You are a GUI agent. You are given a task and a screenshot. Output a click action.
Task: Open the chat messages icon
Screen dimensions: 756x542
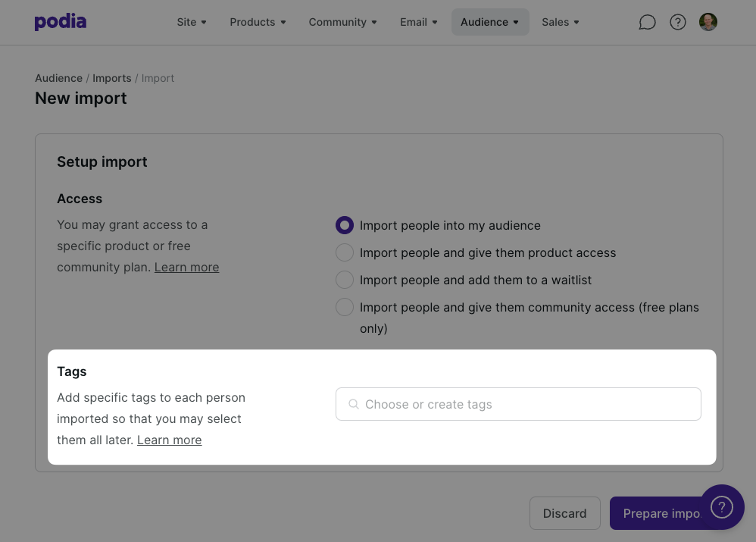pyautogui.click(x=647, y=22)
